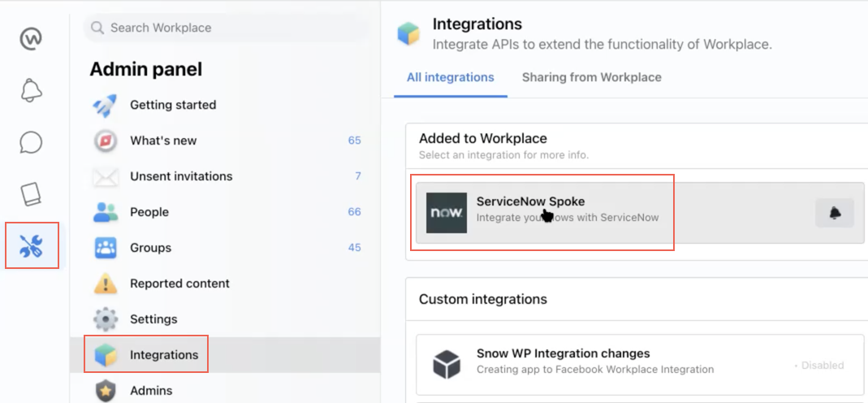Click the search magnifier icon
This screenshot has width=868, height=403.
point(97,28)
